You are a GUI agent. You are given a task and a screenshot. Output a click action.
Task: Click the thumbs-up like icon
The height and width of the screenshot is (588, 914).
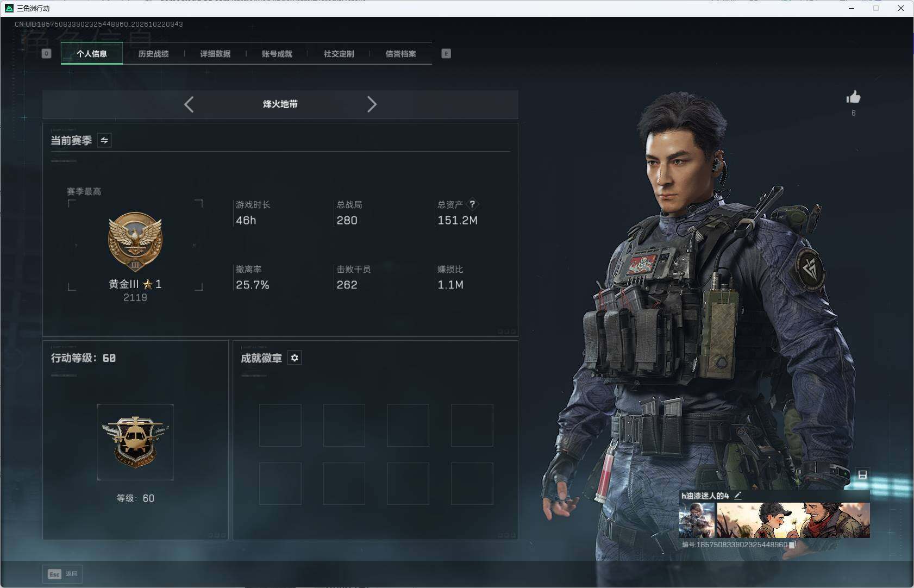tap(853, 97)
